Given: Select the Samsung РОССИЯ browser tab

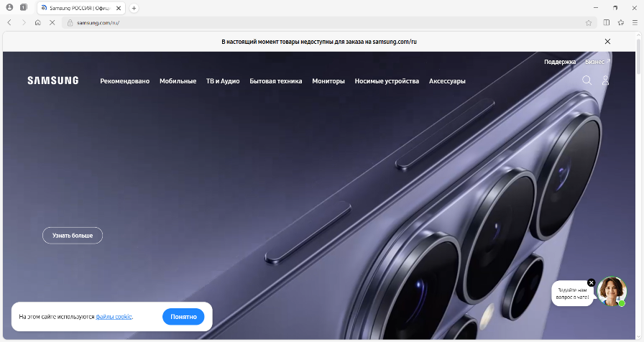Looking at the screenshot, I should coord(81,8).
